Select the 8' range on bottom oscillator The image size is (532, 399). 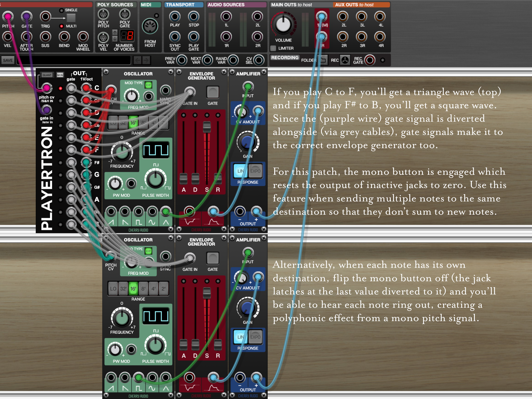pos(143,289)
